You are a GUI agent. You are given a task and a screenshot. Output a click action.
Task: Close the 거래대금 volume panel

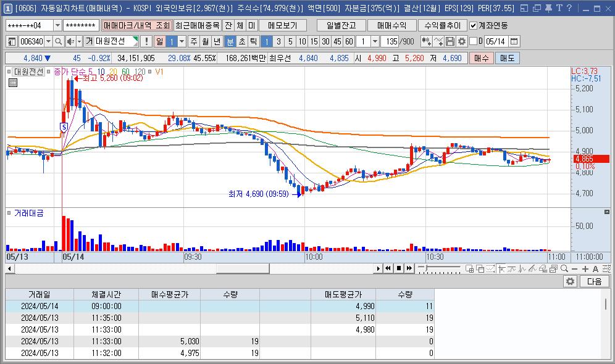(607, 212)
